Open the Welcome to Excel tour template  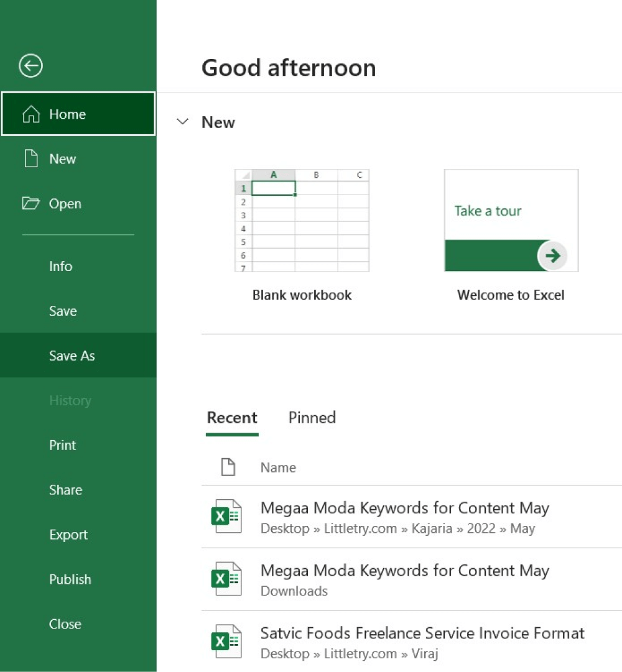511,220
